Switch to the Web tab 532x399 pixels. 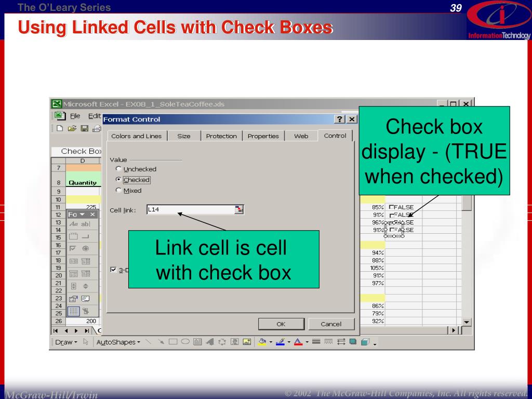pos(301,136)
